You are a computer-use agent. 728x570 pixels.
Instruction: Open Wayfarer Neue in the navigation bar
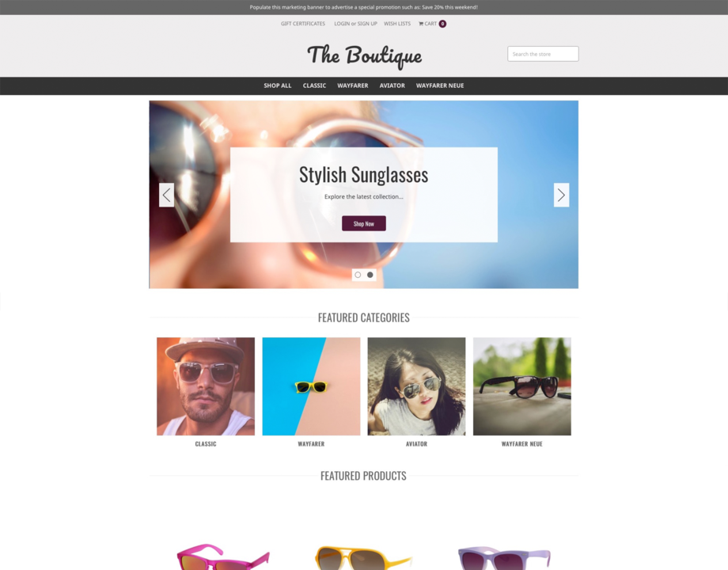(x=440, y=85)
